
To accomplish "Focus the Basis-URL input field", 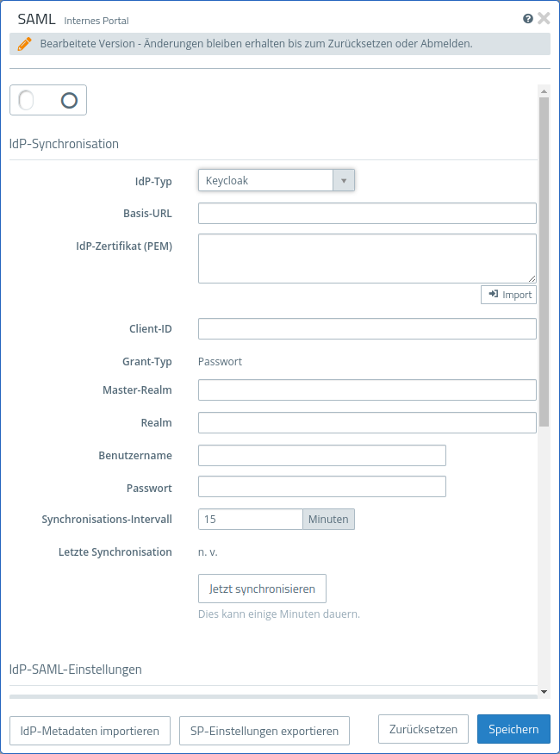I will [367, 214].
